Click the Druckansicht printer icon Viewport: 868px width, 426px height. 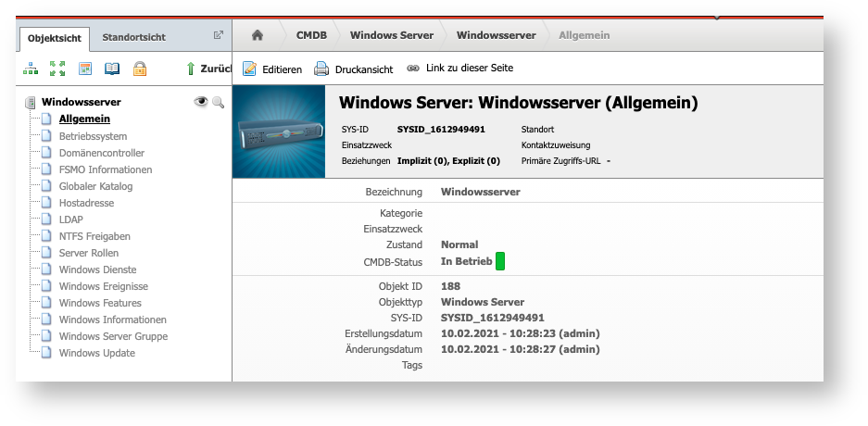(321, 69)
